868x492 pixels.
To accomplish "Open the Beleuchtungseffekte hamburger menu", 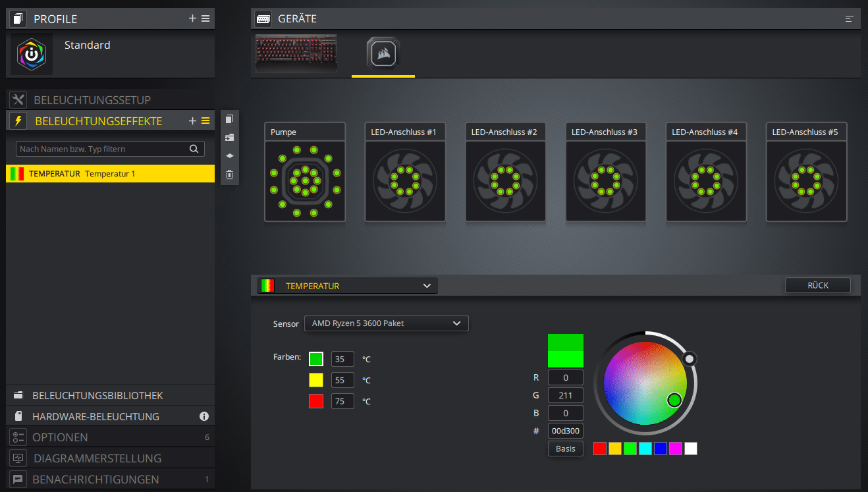I will pyautogui.click(x=205, y=121).
